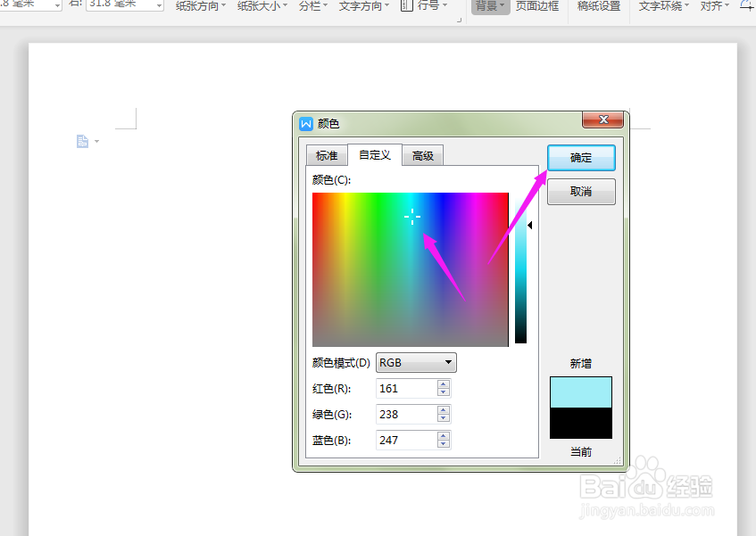Increase the red value with up stepper

click(444, 383)
